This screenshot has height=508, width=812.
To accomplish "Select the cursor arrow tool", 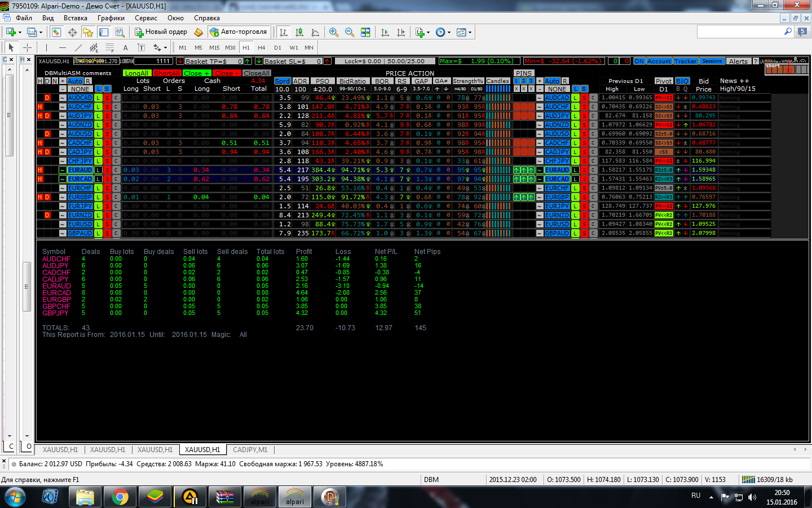I will [11, 47].
